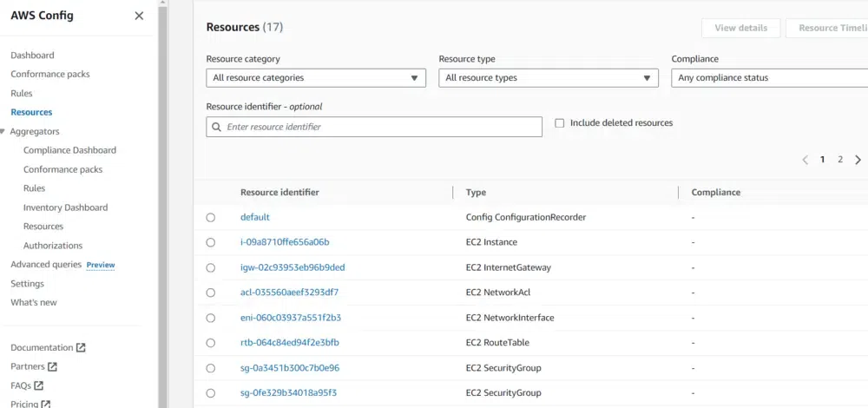868x408 pixels.
Task: Select radio for acl-035560aeef3293df7
Action: pyautogui.click(x=210, y=293)
